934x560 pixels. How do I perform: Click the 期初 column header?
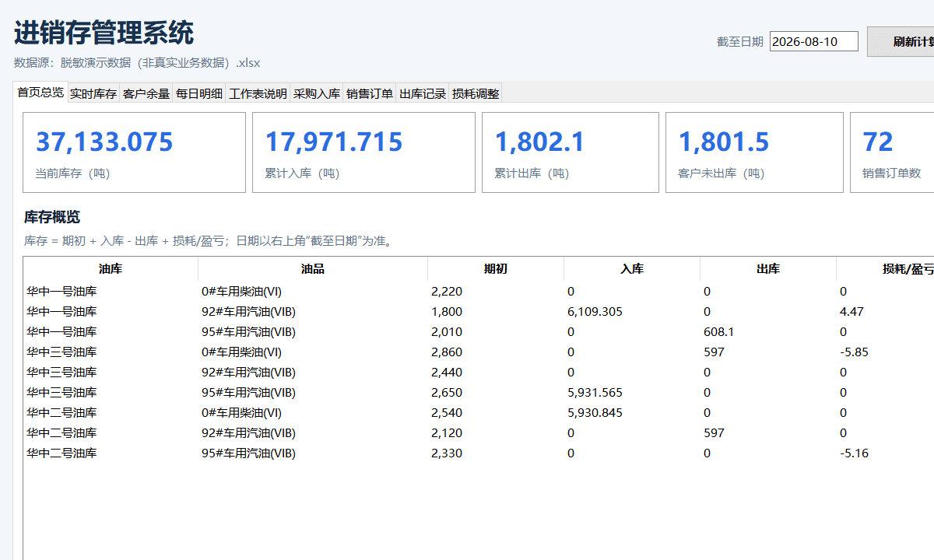click(x=496, y=269)
